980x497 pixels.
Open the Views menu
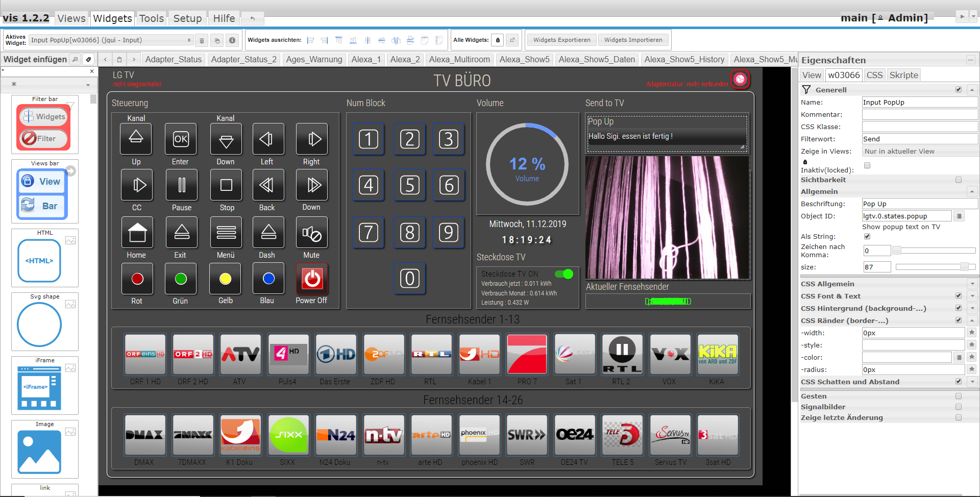[x=71, y=18]
